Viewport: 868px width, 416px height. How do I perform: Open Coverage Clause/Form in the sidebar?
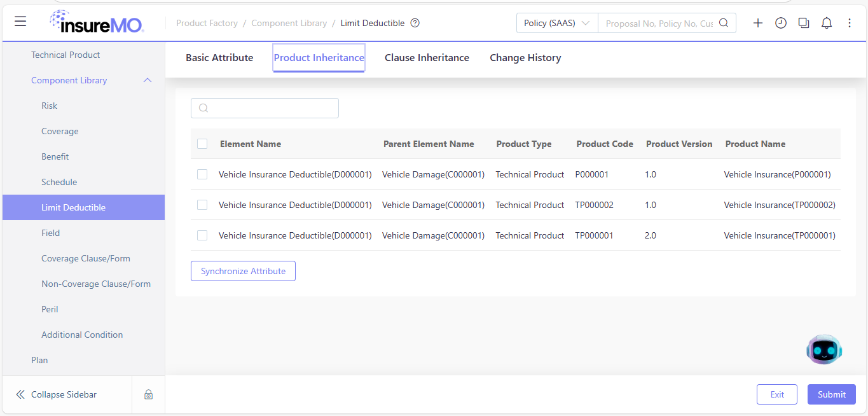pyautogui.click(x=86, y=258)
